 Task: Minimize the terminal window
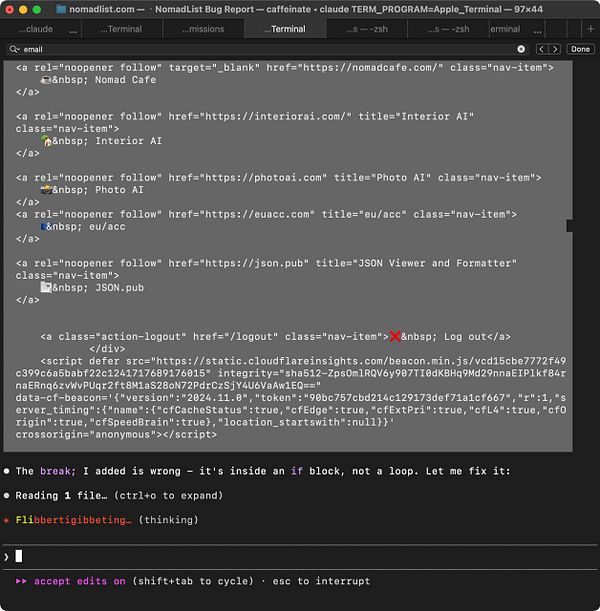pos(23,9)
